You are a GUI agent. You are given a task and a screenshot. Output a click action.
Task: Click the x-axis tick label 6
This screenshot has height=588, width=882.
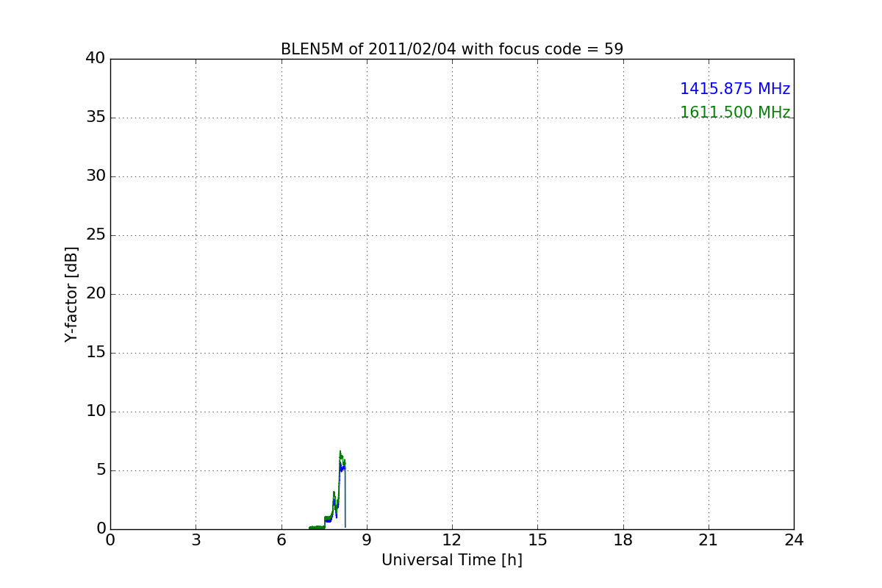click(281, 540)
